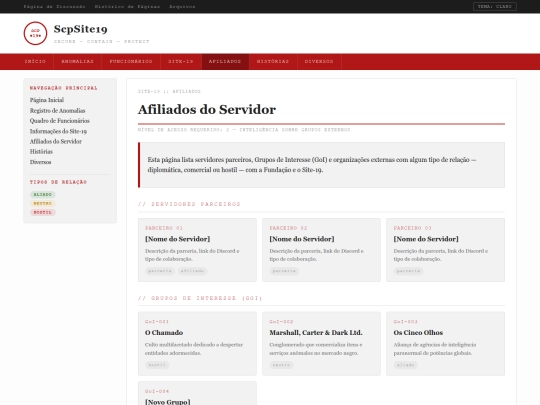This screenshot has height=405, width=540.
Task: Click the green Aliado relation badge
Action: [43, 195]
